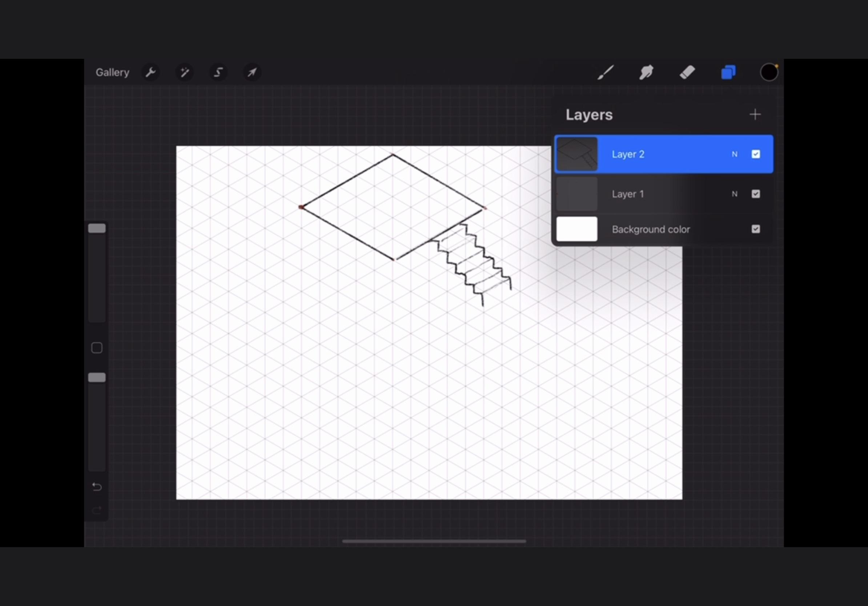Open the Actions wrench menu

click(x=150, y=72)
